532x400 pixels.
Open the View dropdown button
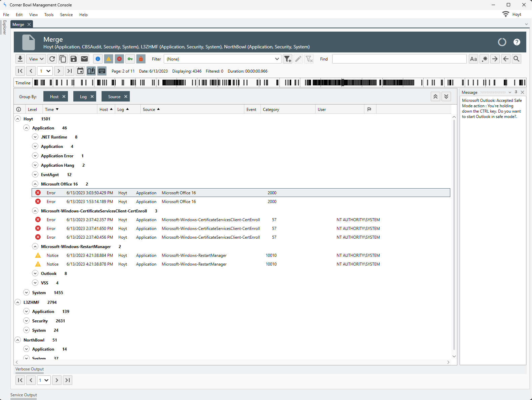[36, 59]
